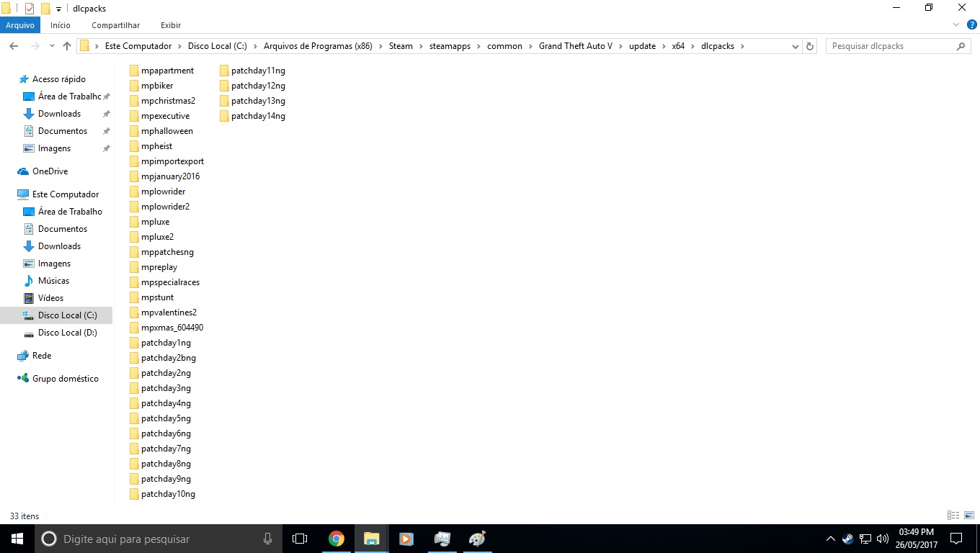Screen dimensions: 980x553
Task: Switch to the Início ribbon tab
Action: point(61,25)
